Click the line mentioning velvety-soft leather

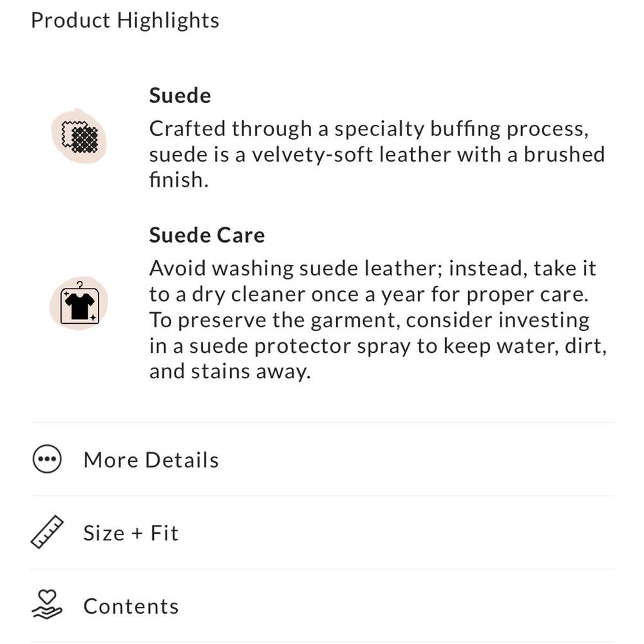(377, 155)
